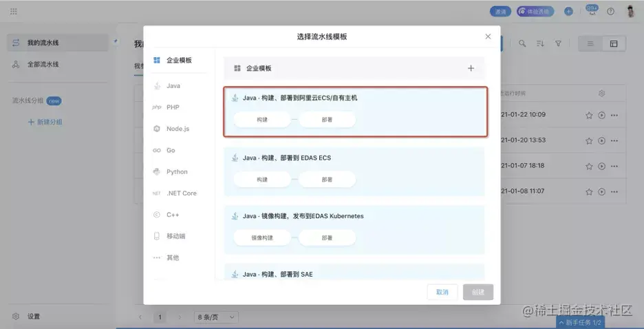Click 镜像构建 stage in EDAS Kubernetes template
The width and height of the screenshot is (644, 329).
coord(262,238)
